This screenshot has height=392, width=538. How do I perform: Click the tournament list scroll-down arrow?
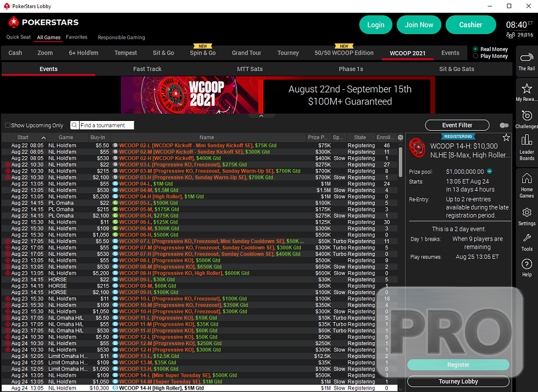click(x=401, y=388)
